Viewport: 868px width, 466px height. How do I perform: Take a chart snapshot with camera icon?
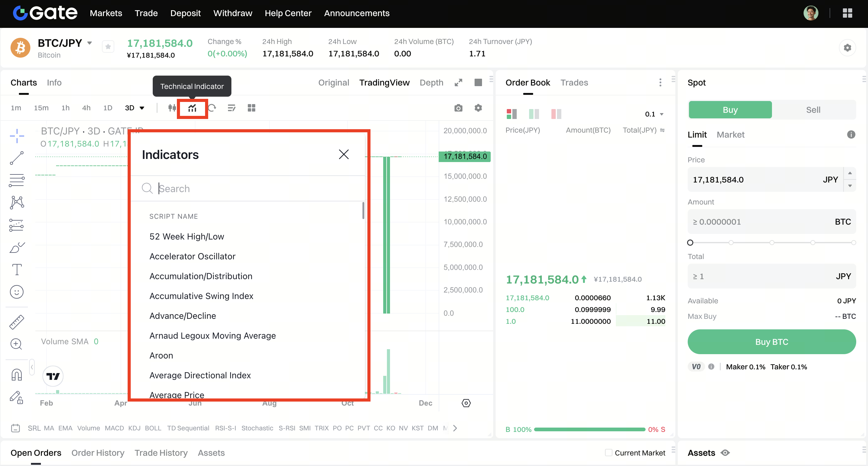[458, 108]
